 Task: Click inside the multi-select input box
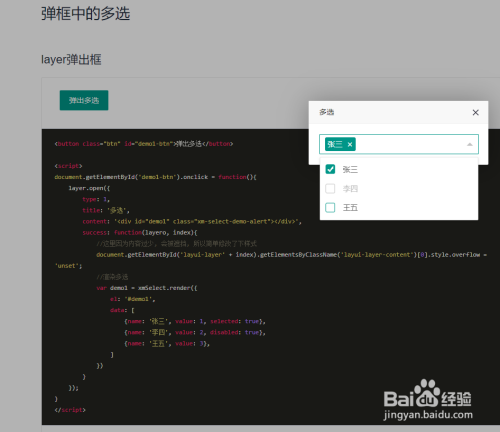tap(399, 144)
